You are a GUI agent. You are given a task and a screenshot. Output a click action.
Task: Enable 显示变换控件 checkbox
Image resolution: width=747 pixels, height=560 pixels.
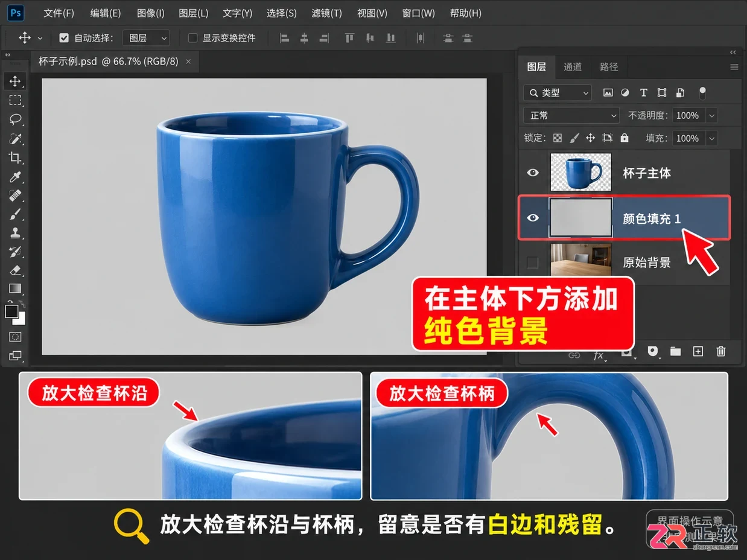click(192, 38)
